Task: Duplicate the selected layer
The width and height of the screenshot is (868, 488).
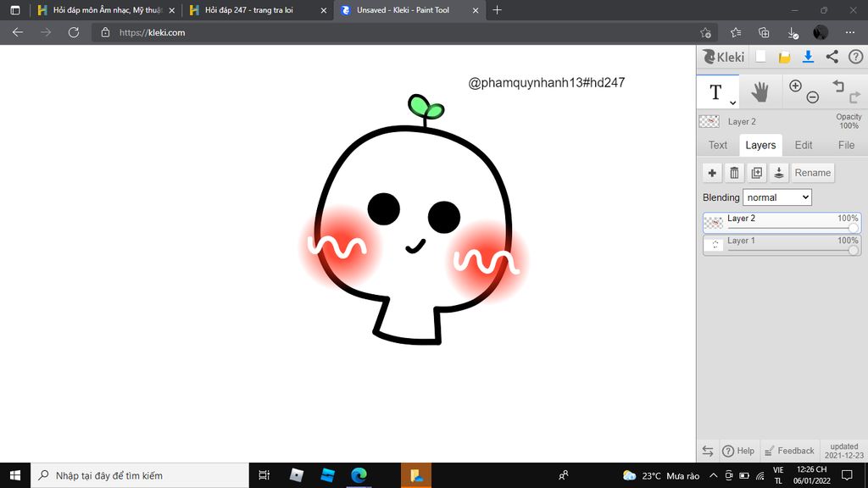Action: (x=756, y=173)
